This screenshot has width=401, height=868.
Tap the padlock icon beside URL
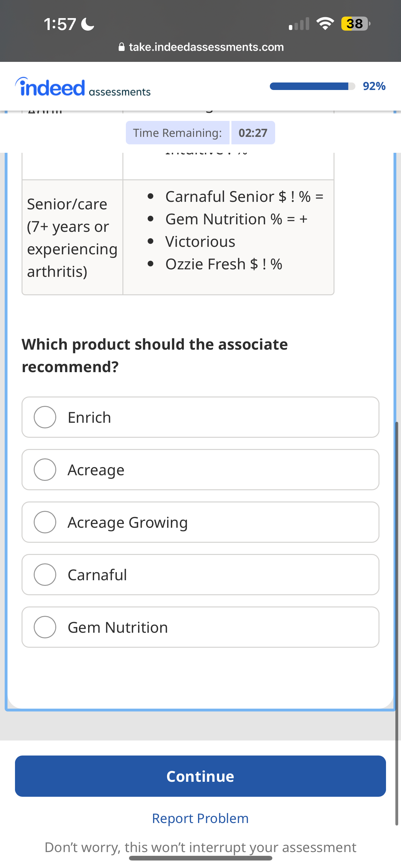[x=122, y=47]
